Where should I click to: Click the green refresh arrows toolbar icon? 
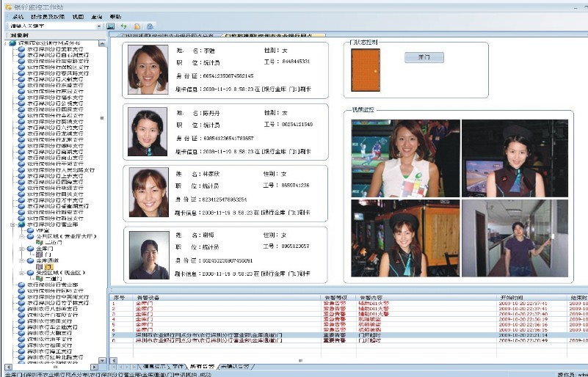pos(124,26)
